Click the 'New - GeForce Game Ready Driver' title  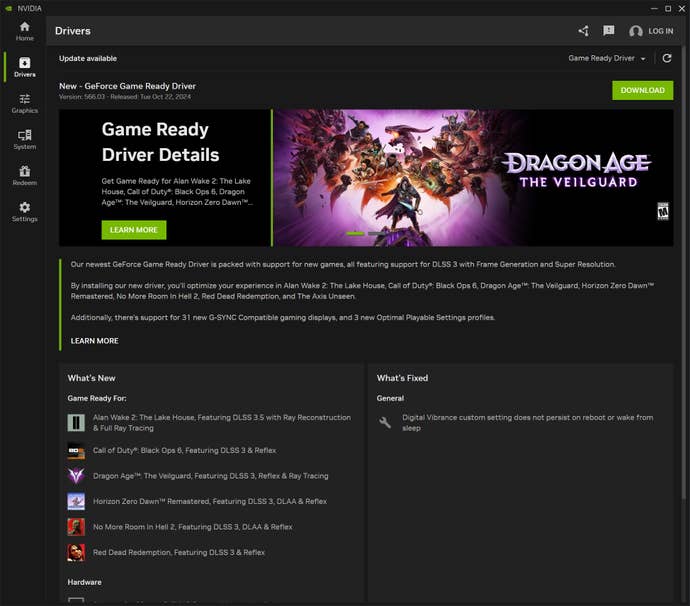[128, 86]
